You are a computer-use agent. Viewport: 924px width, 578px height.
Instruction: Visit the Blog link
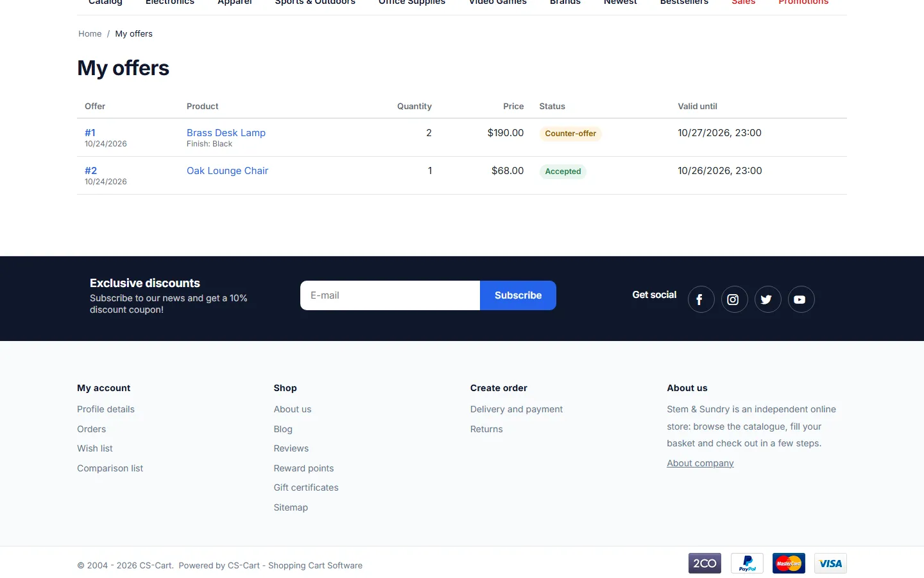click(x=283, y=429)
